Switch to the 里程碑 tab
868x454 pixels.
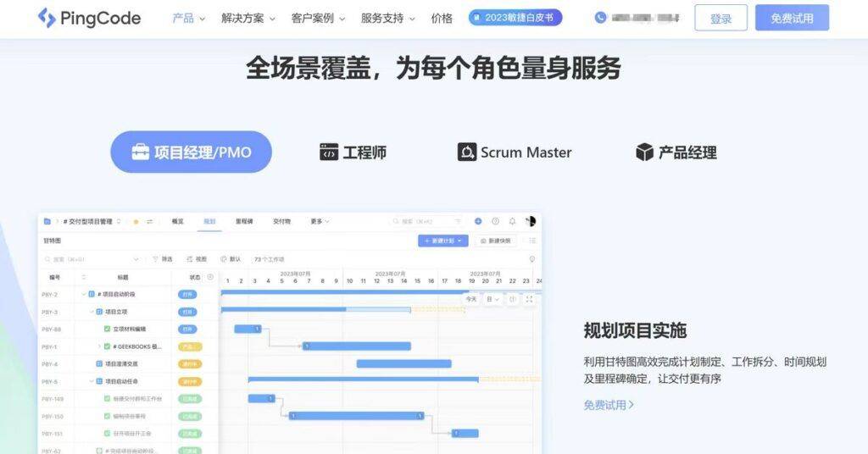[244, 221]
